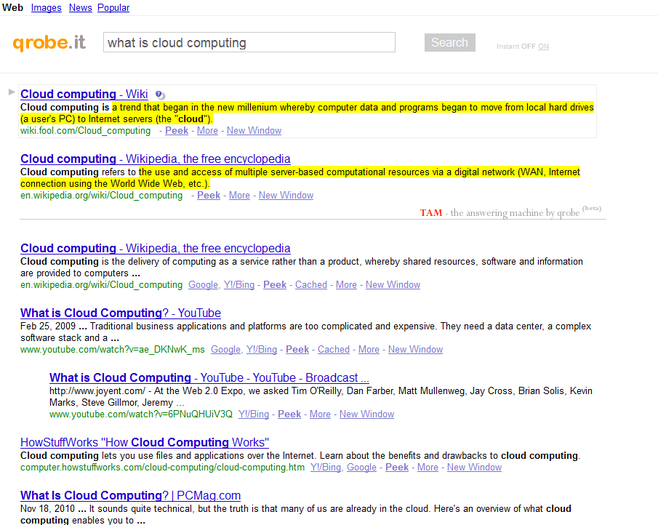Switch to the News tab
This screenshot has width=658, height=525.
tap(81, 8)
